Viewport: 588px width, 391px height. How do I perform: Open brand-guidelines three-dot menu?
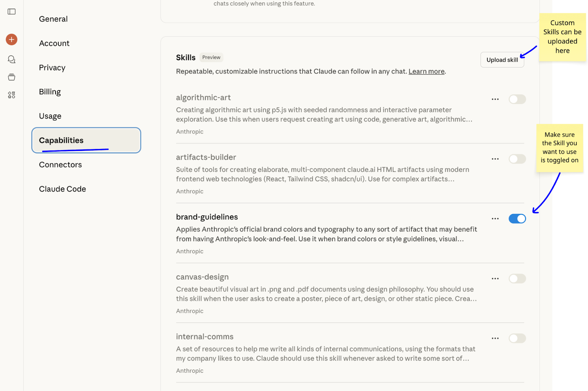495,219
